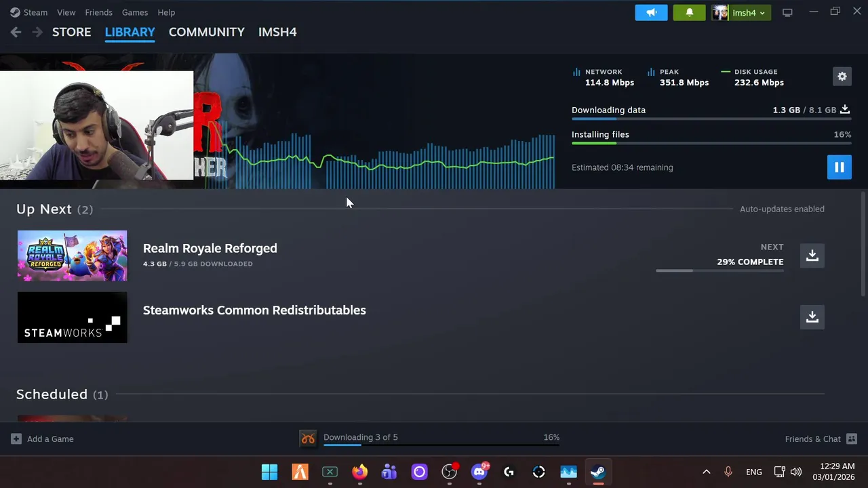868x488 pixels.
Task: Open Friends & Chat
Action: 821,439
